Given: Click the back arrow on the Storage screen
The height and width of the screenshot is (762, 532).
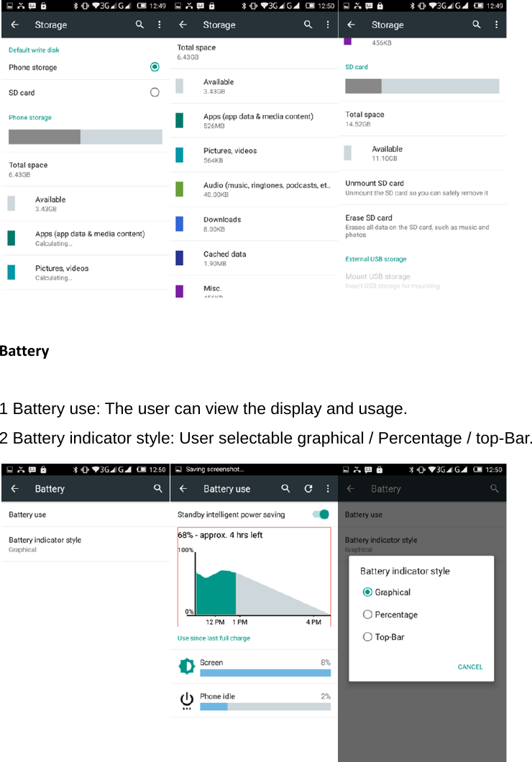Looking at the screenshot, I should pos(14,24).
